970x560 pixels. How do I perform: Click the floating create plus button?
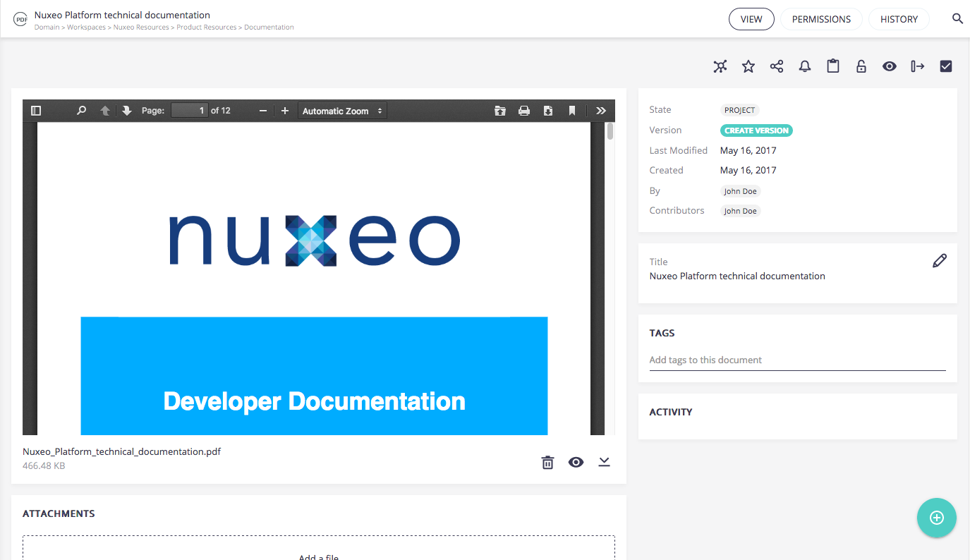coord(937,518)
